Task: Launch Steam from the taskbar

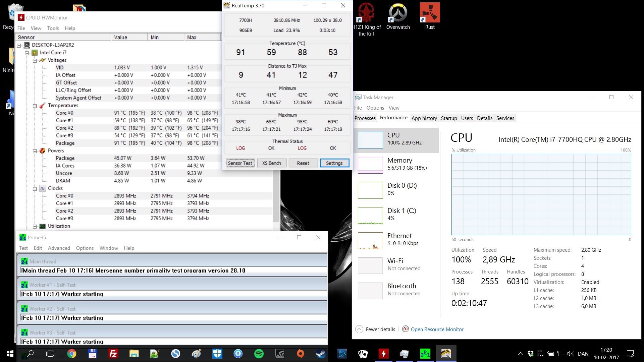Action: click(x=321, y=354)
